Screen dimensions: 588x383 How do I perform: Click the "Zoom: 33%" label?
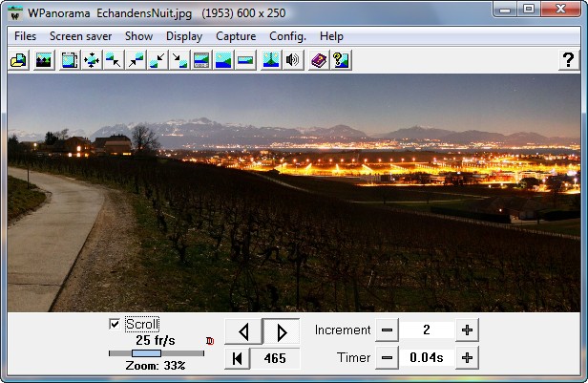tap(156, 366)
